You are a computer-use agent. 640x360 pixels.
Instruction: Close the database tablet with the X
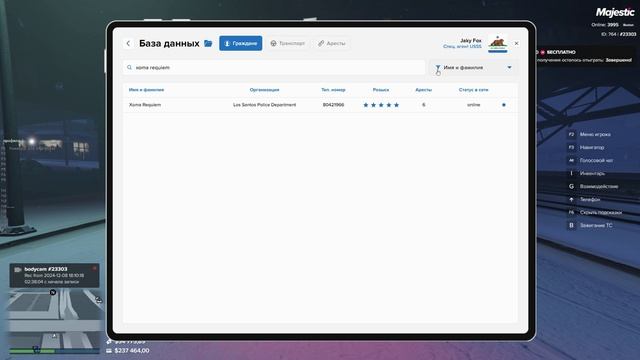(x=516, y=43)
